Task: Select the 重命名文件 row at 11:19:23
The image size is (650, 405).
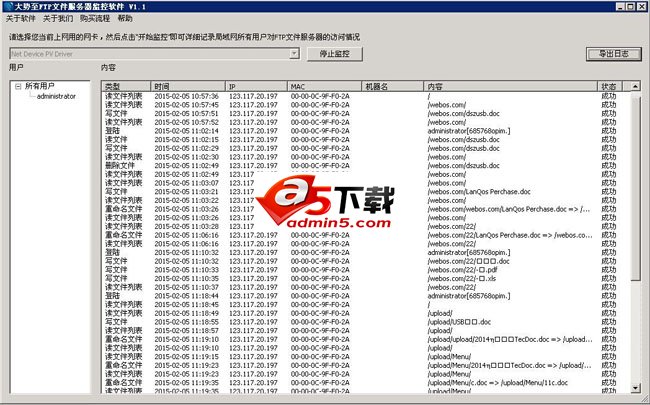Action: click(366, 365)
